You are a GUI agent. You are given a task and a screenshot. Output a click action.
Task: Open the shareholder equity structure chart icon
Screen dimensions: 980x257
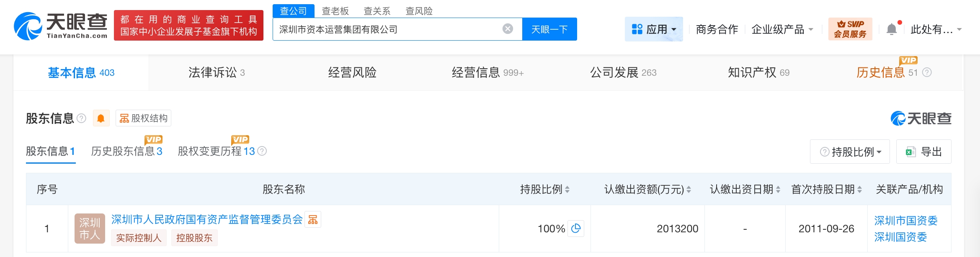tap(313, 219)
